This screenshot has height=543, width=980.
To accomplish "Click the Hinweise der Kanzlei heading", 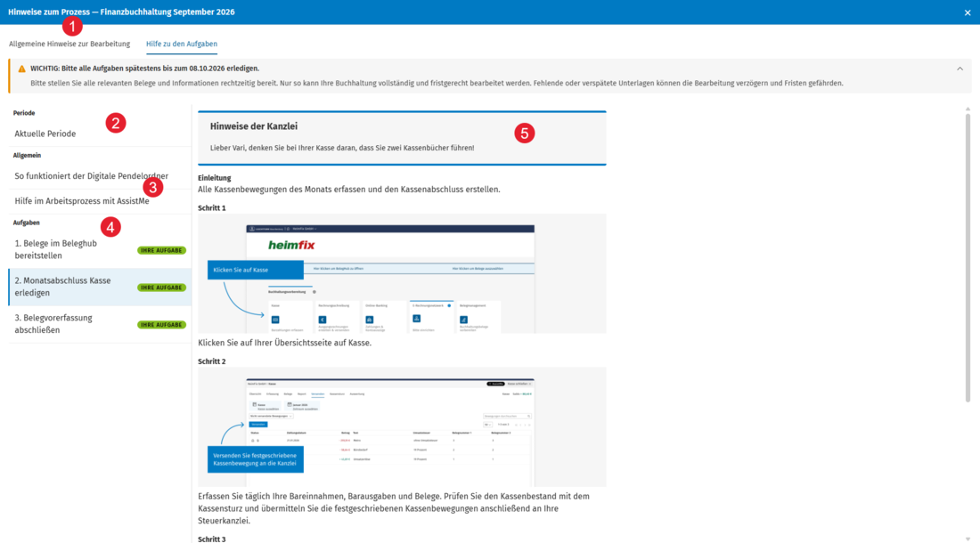I will [254, 126].
